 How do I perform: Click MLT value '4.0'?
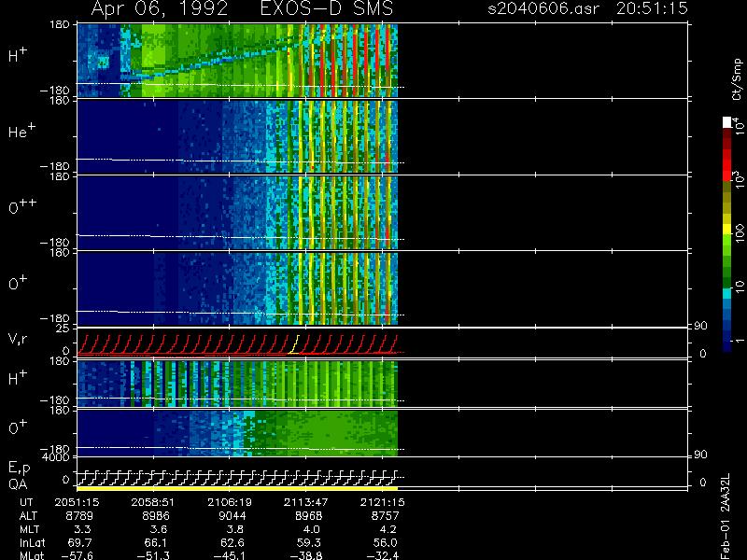(312, 529)
